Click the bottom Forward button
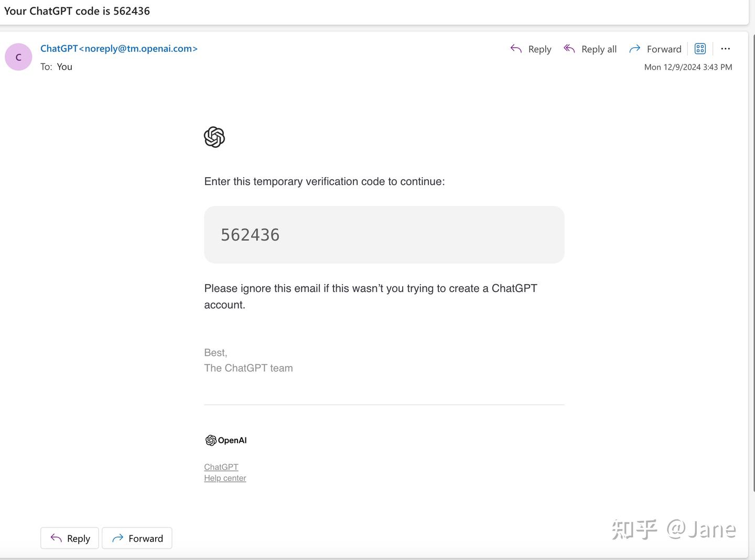755x560 pixels. point(137,539)
